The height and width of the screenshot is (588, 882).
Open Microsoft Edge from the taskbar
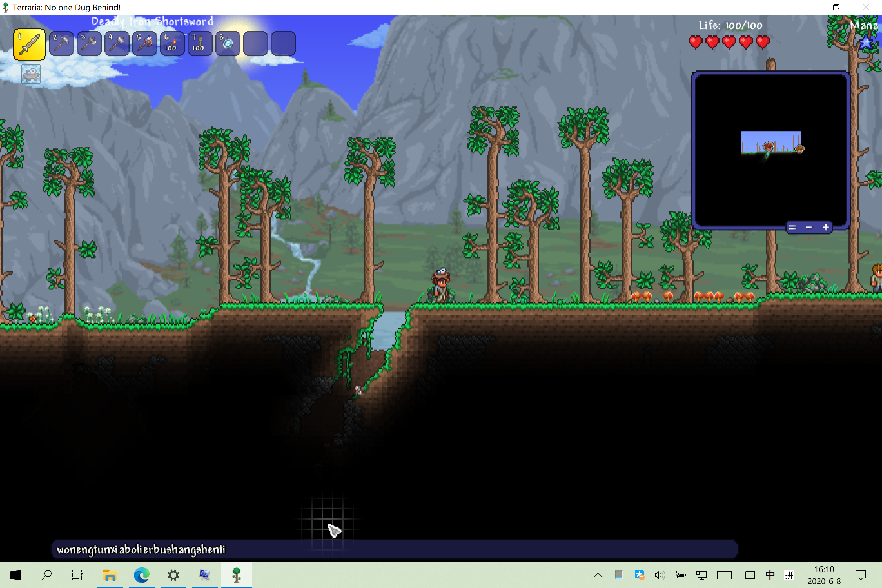point(142,575)
